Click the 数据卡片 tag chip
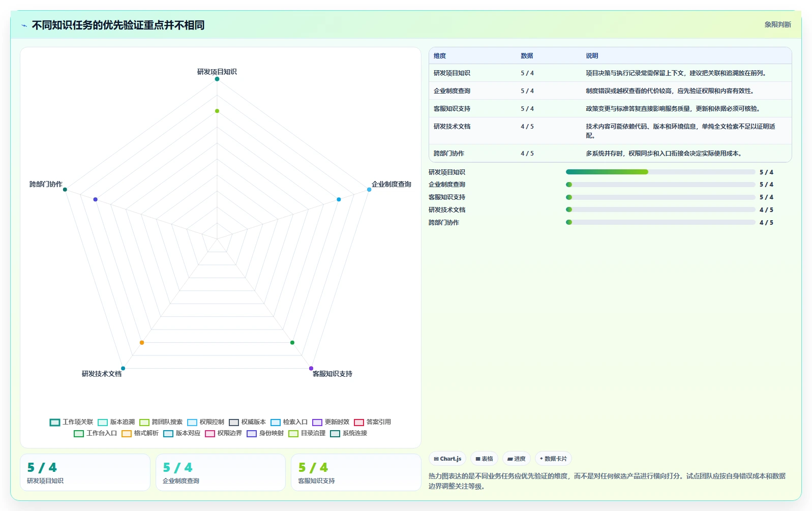This screenshot has width=812, height=511. pyautogui.click(x=553, y=459)
